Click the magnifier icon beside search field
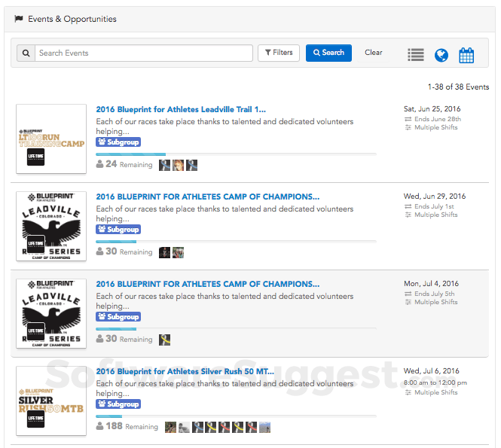 point(26,53)
